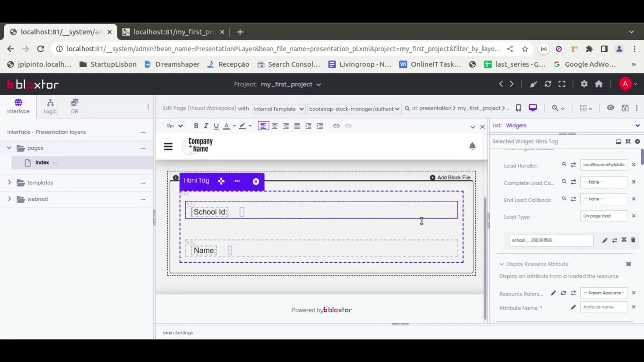
Task: Edit the Load Type value On page load
Action: click(x=604, y=216)
